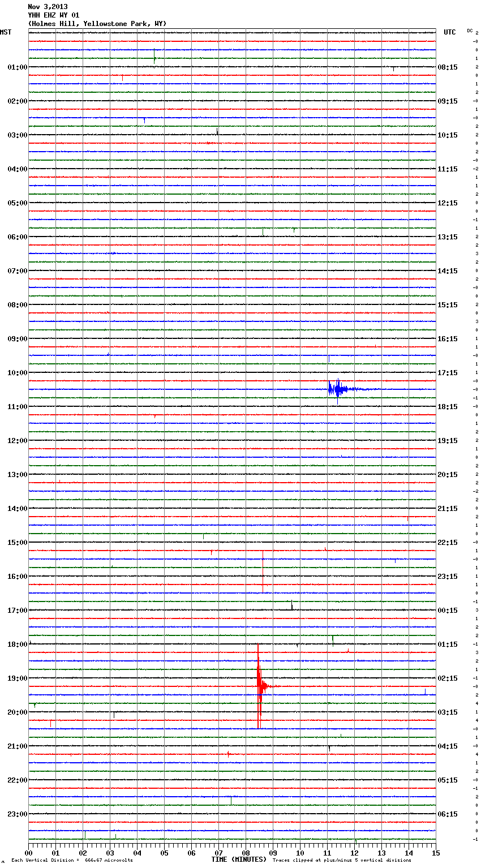Select the 23:00 MST time label
Image resolution: width=481 pixels, height=868 pixels.
(x=18, y=814)
